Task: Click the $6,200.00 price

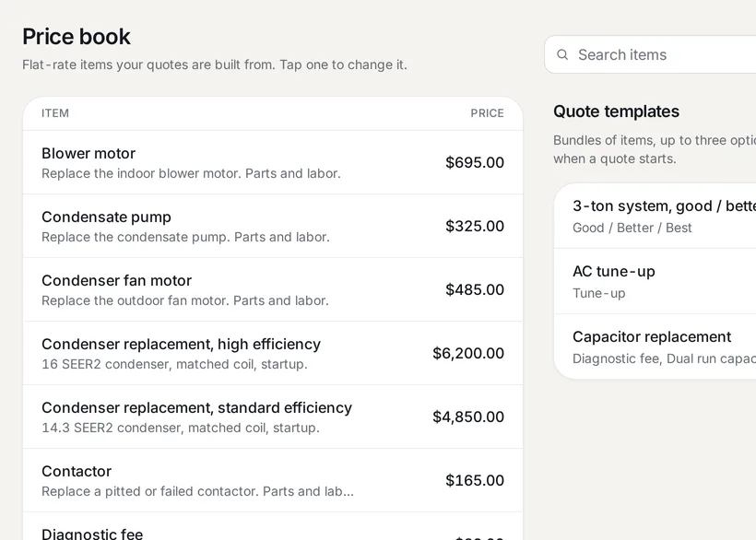Action: click(468, 353)
